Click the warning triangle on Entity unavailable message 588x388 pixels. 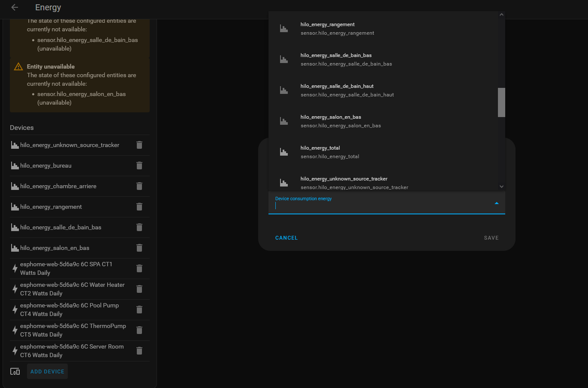pos(18,66)
